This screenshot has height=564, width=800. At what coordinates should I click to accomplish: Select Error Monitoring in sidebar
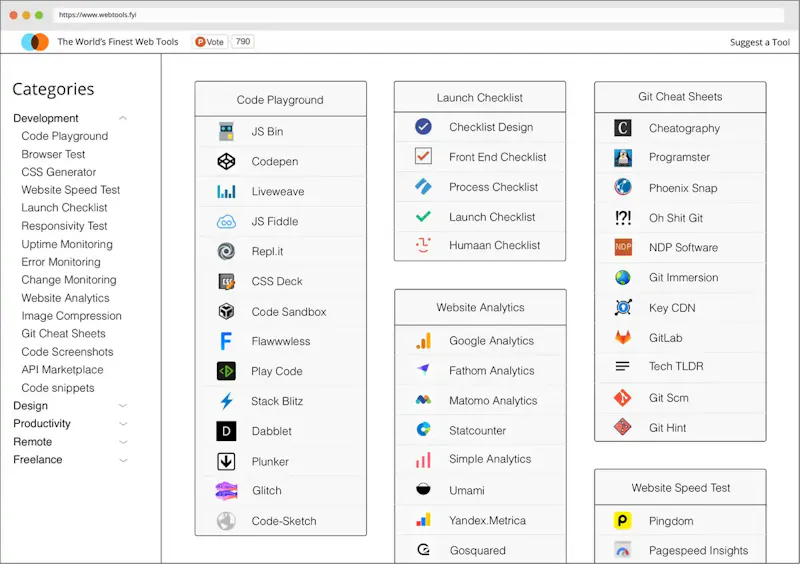coord(61,262)
